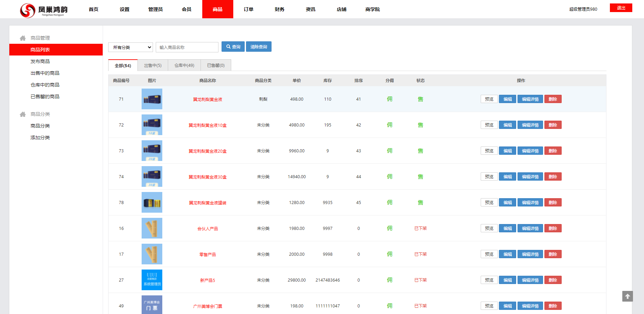This screenshot has width=644, height=314.
Task: Toggle the 售 status of product 73
Action: [420, 151]
